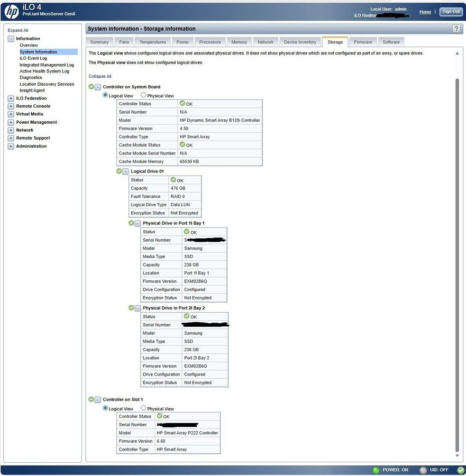The image size is (466, 476).
Task: Click the green power status indicator
Action: pyautogui.click(x=376, y=470)
